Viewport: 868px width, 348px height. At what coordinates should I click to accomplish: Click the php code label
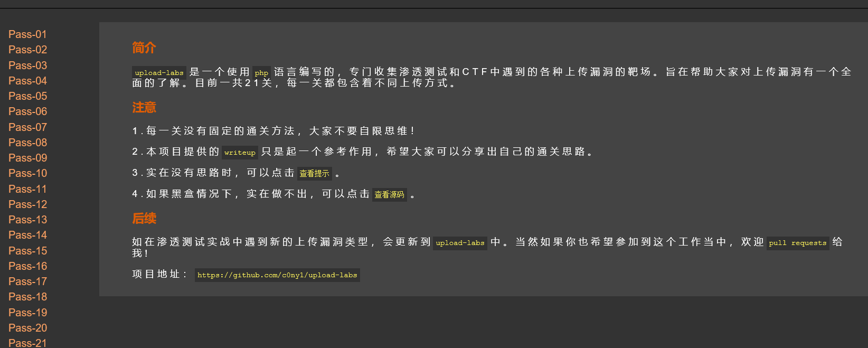click(x=261, y=73)
